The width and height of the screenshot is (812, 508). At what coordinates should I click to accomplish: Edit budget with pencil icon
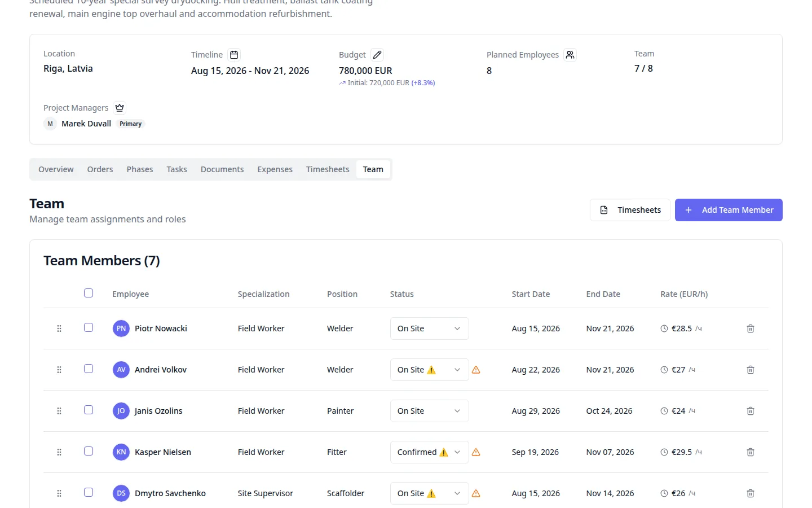click(377, 55)
